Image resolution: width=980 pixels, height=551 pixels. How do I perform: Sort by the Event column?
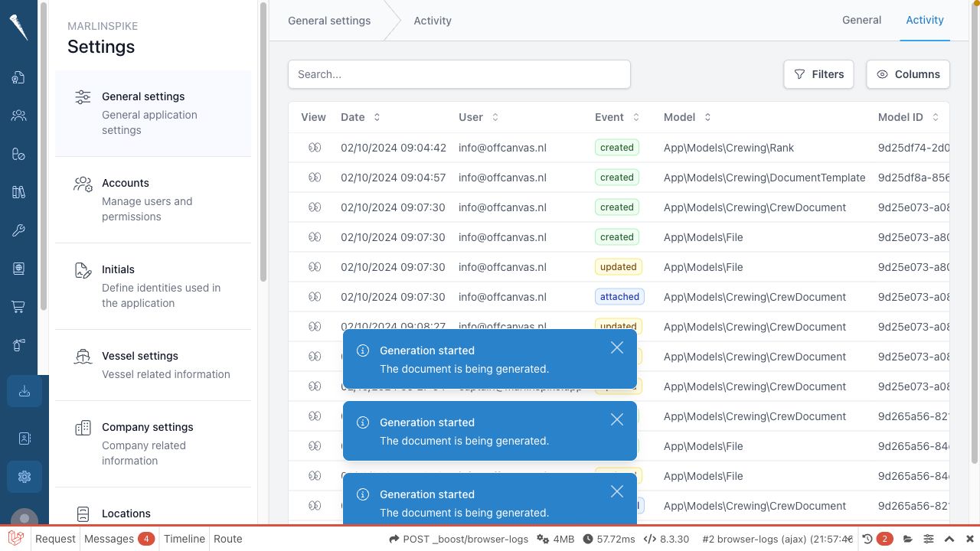617,117
